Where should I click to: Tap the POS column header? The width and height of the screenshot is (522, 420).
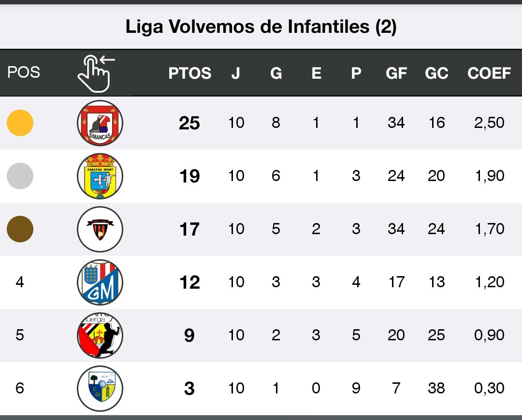pyautogui.click(x=23, y=72)
